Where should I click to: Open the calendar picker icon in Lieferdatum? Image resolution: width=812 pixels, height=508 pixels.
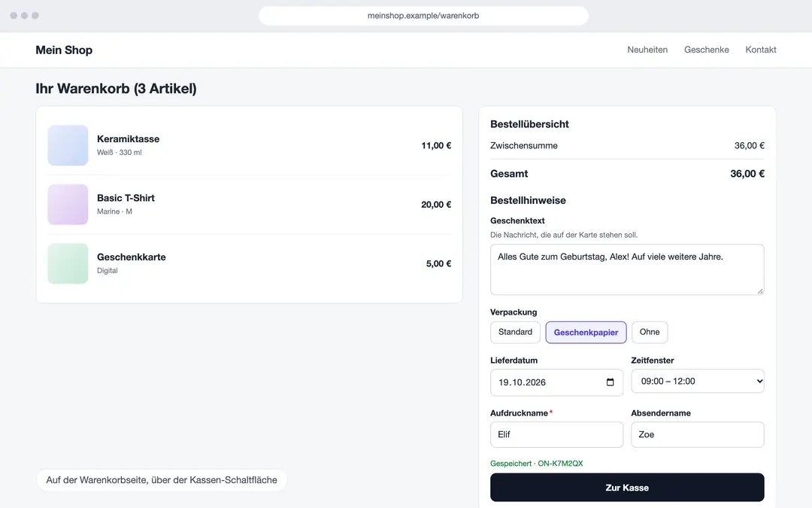610,382
